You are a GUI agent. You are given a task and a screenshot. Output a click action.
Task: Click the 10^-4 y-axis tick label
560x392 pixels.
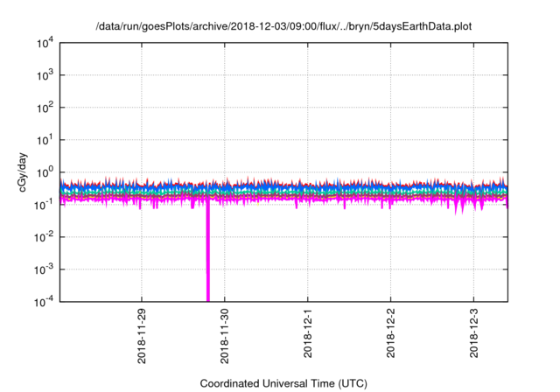tap(44, 303)
